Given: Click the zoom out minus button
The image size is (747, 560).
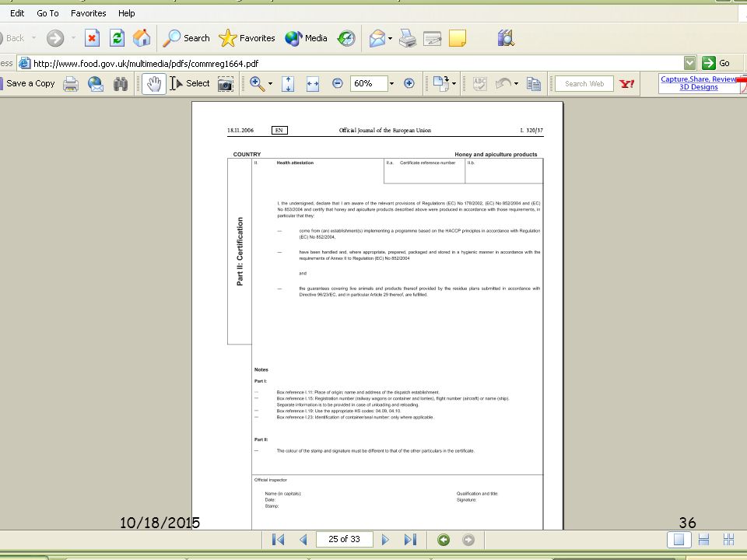Looking at the screenshot, I should pyautogui.click(x=337, y=83).
